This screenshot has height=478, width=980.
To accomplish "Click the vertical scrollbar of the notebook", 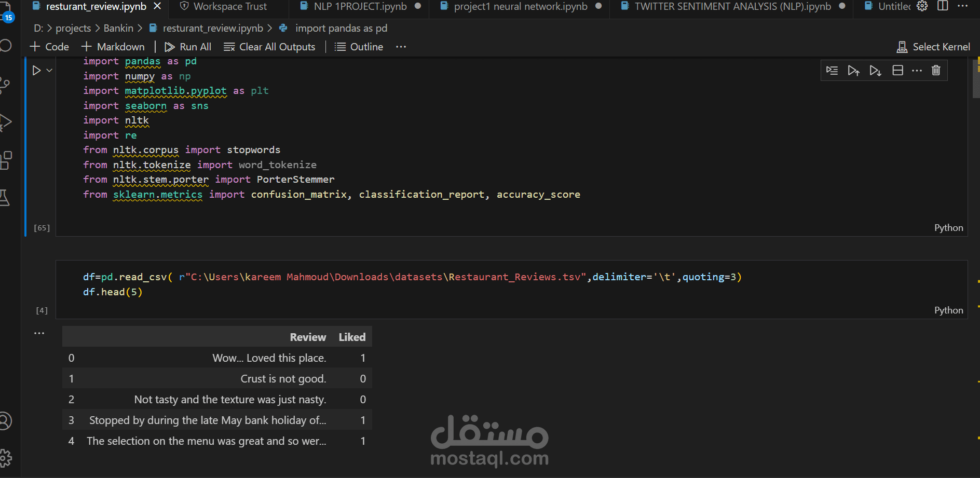I will click(976, 78).
